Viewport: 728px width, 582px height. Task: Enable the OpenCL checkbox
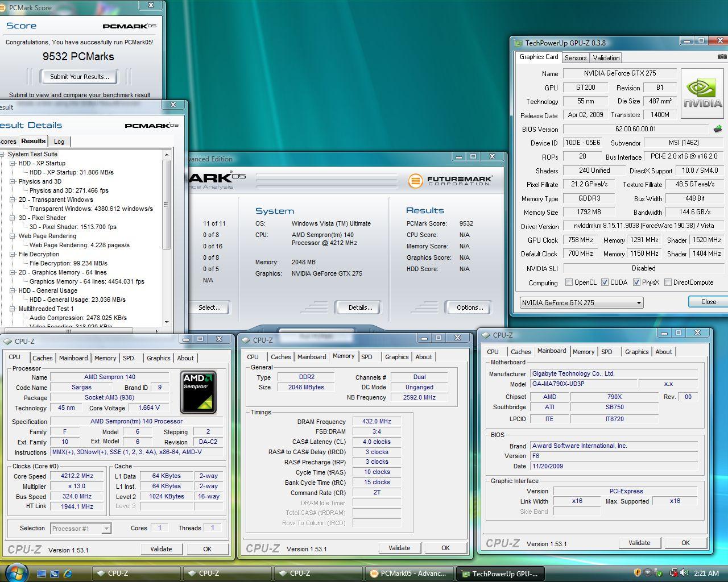(569, 282)
